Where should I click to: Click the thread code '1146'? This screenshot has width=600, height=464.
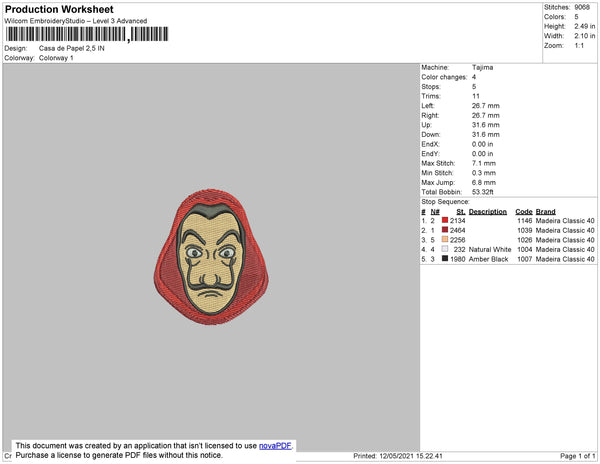pyautogui.click(x=525, y=221)
